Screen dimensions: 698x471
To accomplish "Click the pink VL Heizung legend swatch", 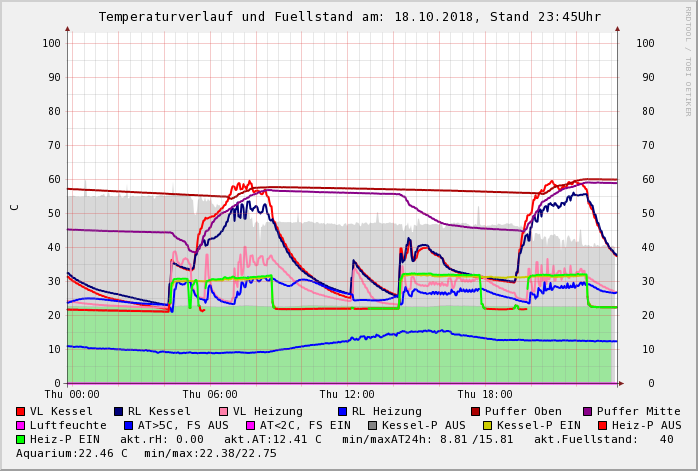I will 223,411.
